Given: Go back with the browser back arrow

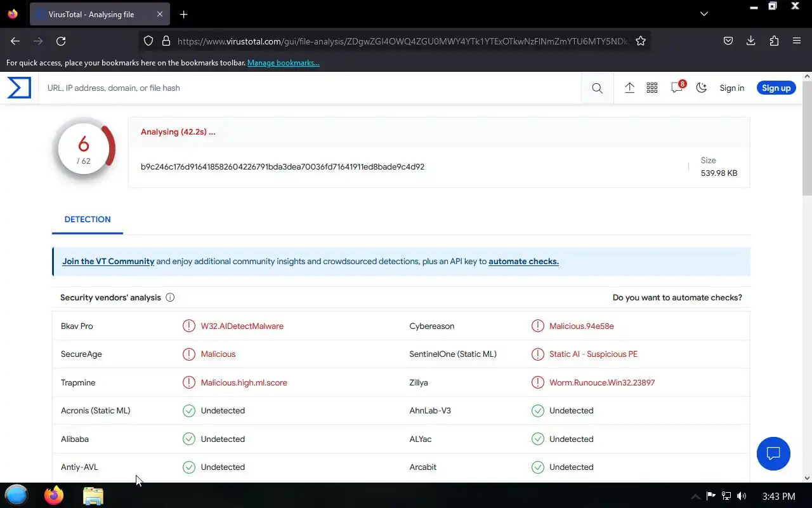Looking at the screenshot, I should click(x=15, y=41).
